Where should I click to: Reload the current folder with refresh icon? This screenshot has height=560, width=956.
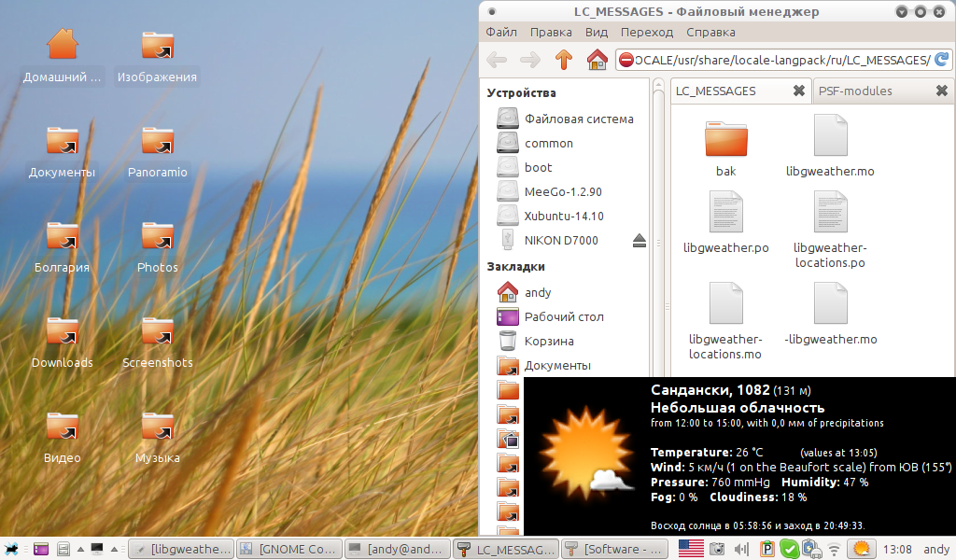942,60
